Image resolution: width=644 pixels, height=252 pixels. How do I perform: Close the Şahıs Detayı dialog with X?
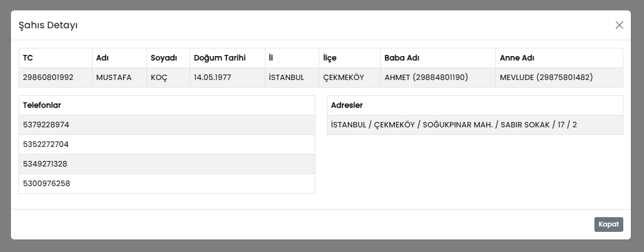coord(619,25)
